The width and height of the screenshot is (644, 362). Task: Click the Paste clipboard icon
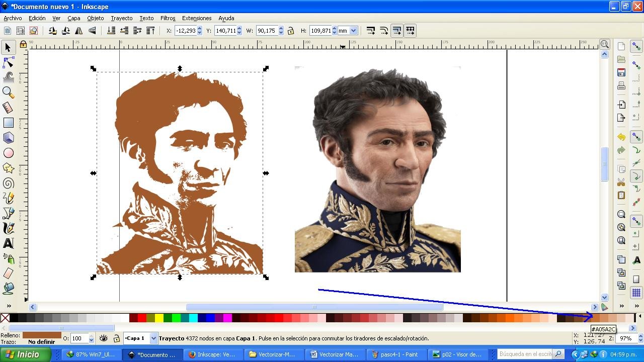point(621,195)
